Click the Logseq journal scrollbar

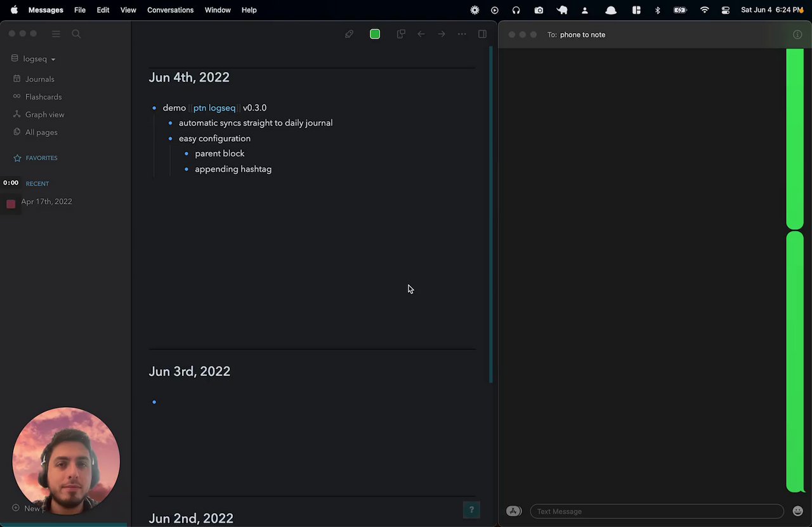point(491,215)
